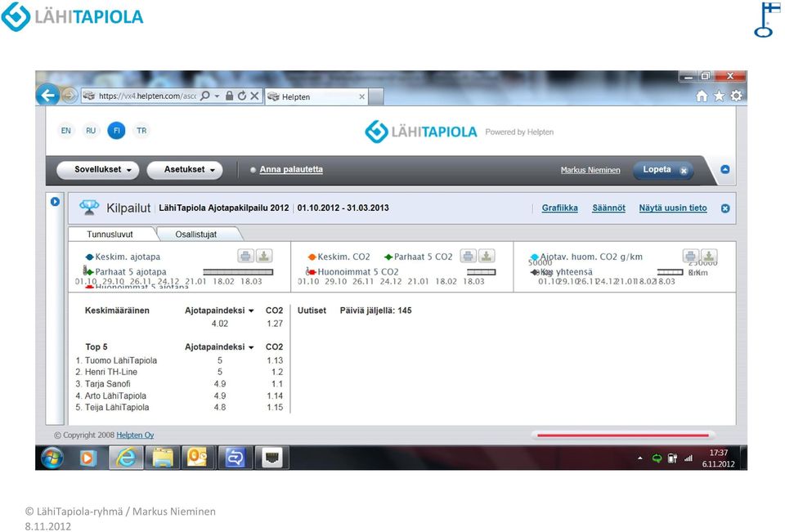Open the Grafiikka link

pos(559,208)
